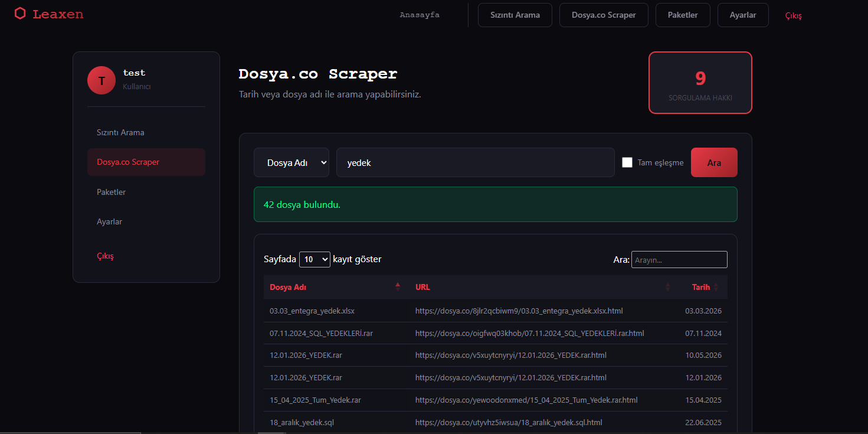868x434 pixels.
Task: Click the date cell 10.05.2026
Action: pyautogui.click(x=703, y=355)
